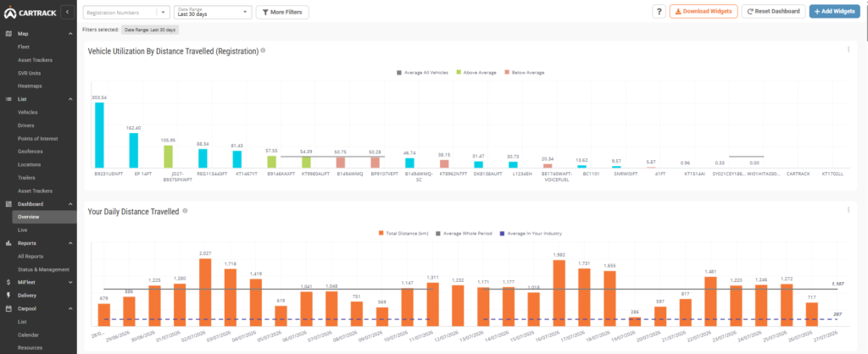Click info icon beside Your Daily Distance Travelled

[x=185, y=211]
